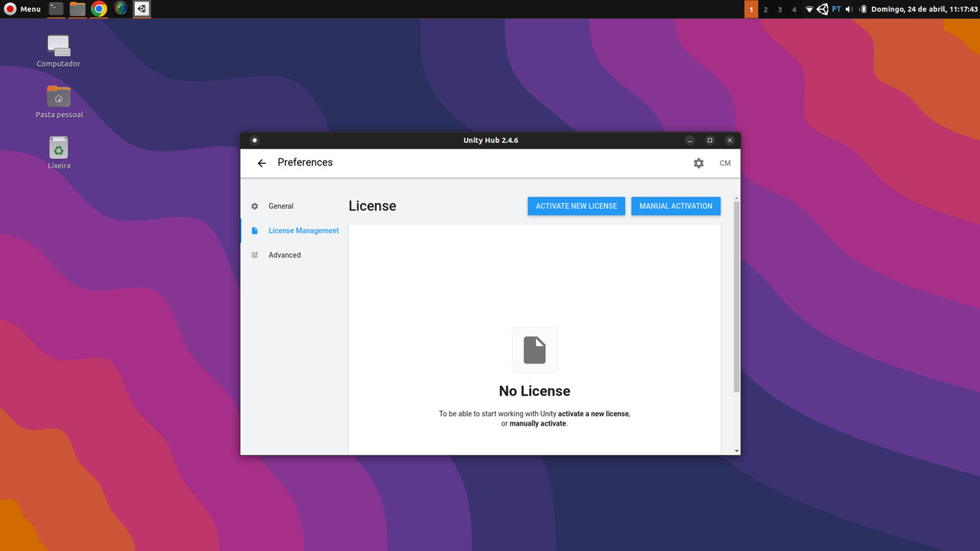Click the scrollbar down arrow in Unity Hub
980x551 pixels.
point(737,451)
